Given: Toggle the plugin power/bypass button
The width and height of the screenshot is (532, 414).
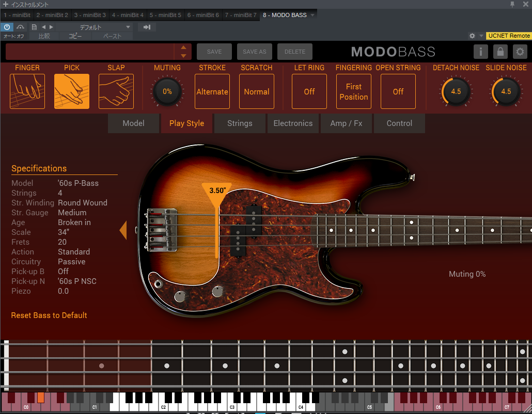Looking at the screenshot, I should coord(7,27).
